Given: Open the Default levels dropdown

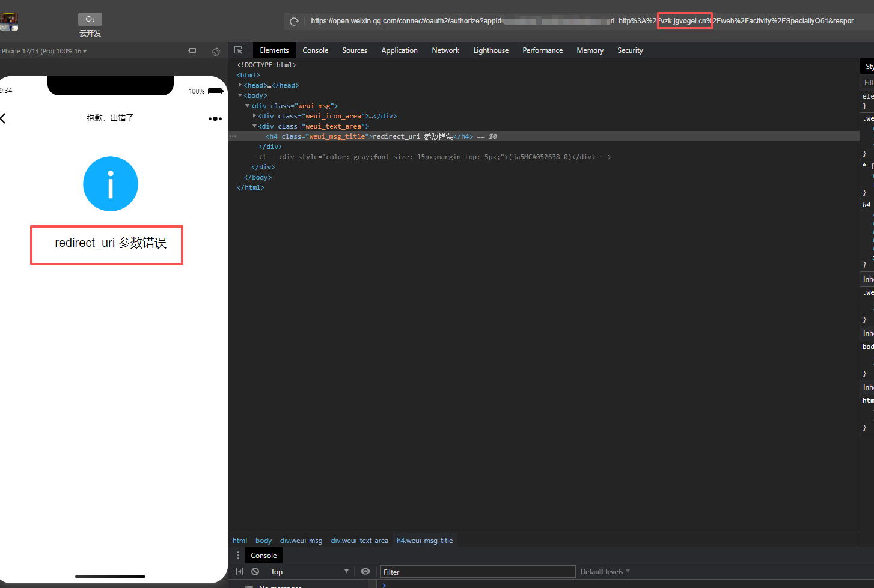Looking at the screenshot, I should point(605,572).
